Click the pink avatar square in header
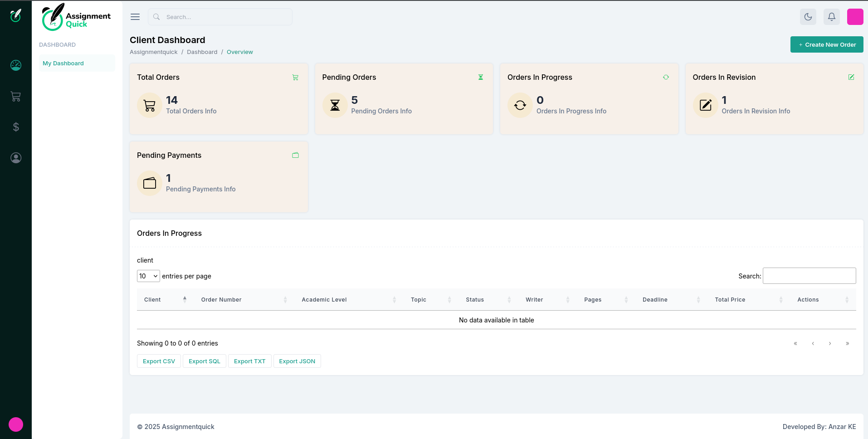Viewport: 868px width, 439px height. point(855,17)
